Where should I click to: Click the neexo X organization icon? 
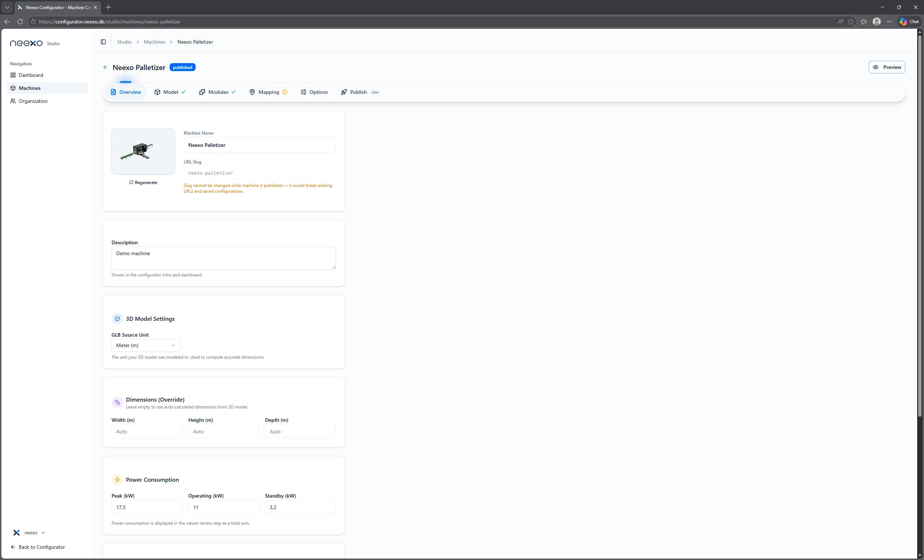[17, 533]
